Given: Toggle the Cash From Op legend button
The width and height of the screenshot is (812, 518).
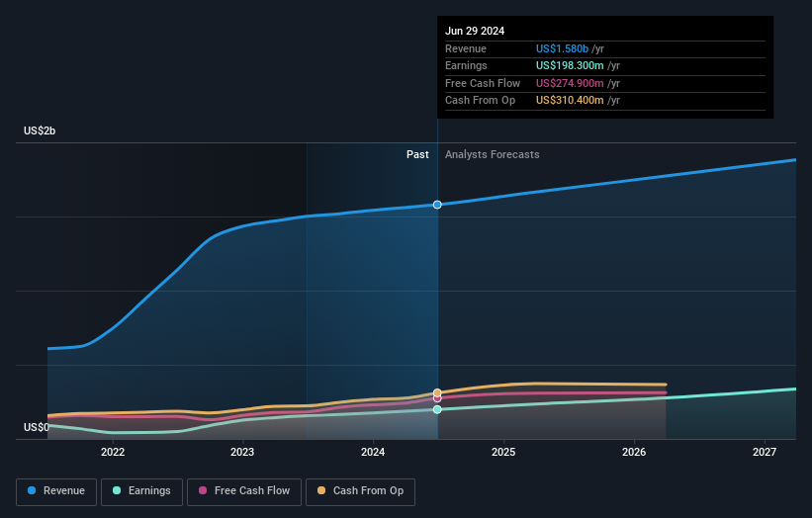Looking at the screenshot, I should [360, 491].
